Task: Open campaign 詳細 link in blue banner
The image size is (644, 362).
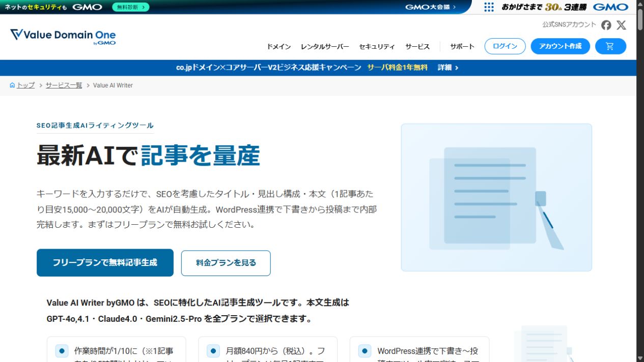Action: tap(448, 68)
